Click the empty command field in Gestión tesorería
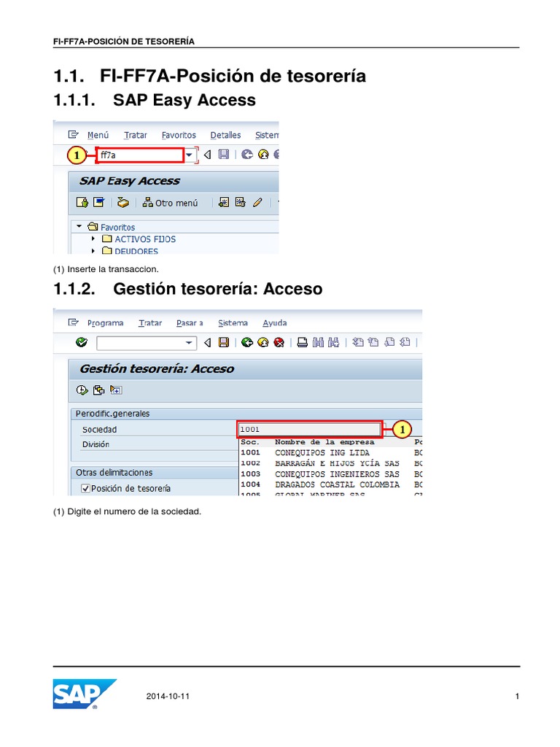This screenshot has width=560, height=747. pos(141,343)
